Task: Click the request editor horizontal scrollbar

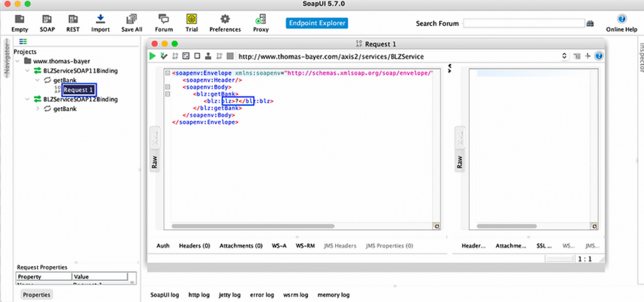Action: point(253,226)
